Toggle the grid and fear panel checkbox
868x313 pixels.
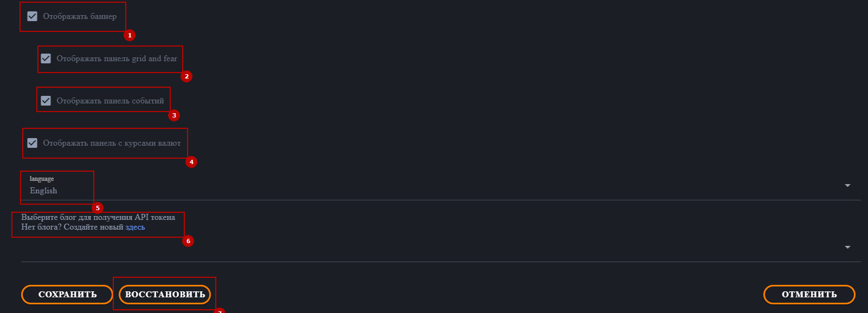(x=46, y=58)
